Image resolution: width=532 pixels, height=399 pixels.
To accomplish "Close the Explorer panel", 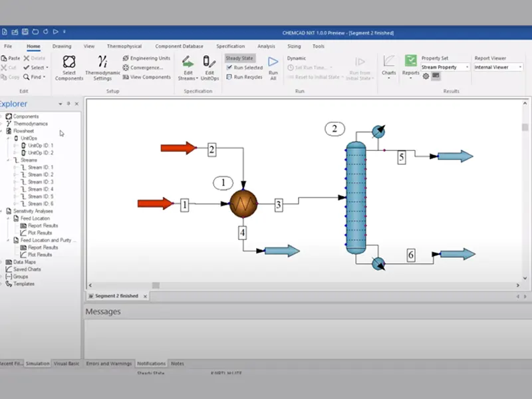I will [x=76, y=104].
